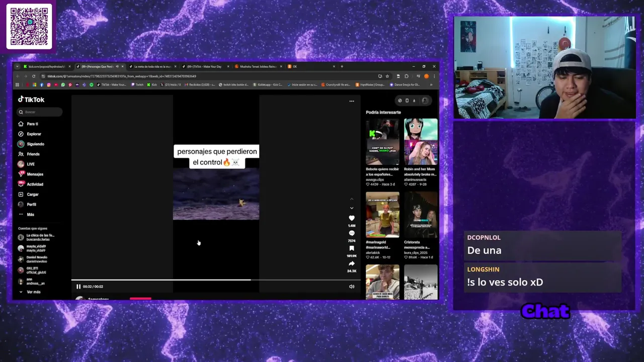
Task: Share the video using the arrow icon
Action: click(352, 263)
